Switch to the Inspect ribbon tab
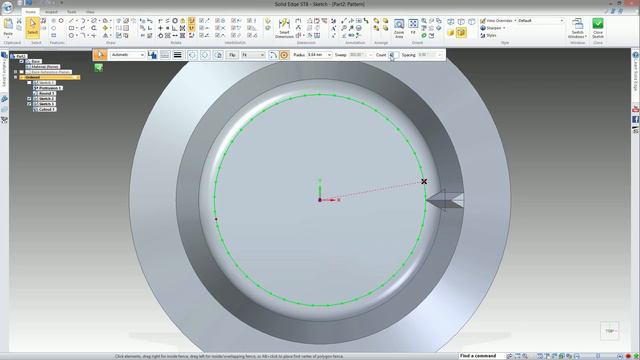Viewport: 640px width, 360px height. 51,12
